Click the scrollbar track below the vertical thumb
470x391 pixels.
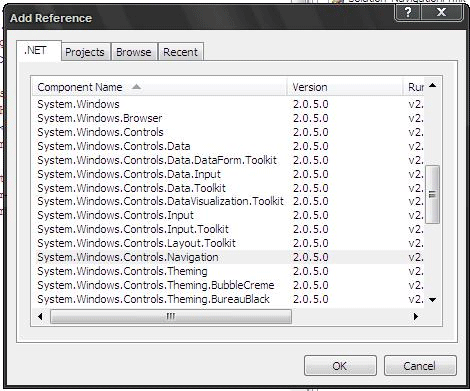point(433,258)
